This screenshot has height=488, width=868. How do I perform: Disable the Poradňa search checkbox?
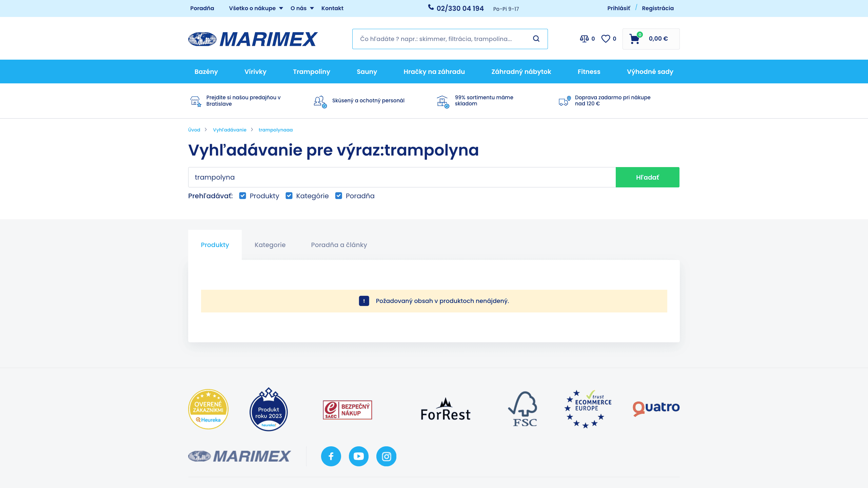[x=338, y=196]
